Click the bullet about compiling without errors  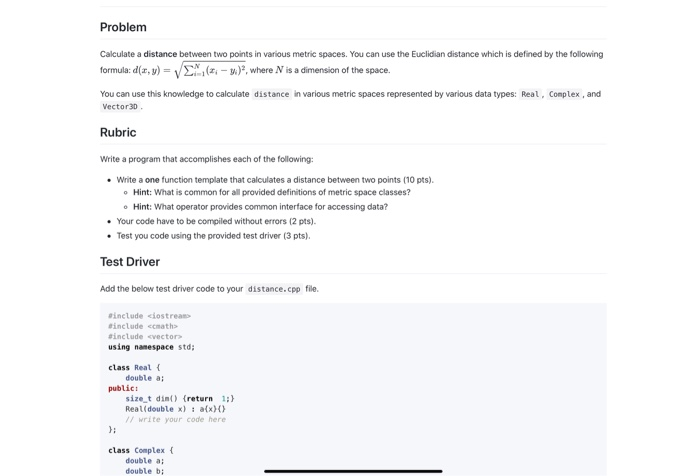click(216, 221)
